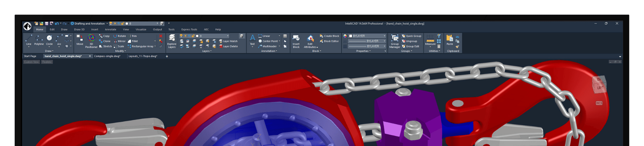Open the linetype BYLAYER dropdown
This screenshot has width=644, height=146.
[x=384, y=41]
